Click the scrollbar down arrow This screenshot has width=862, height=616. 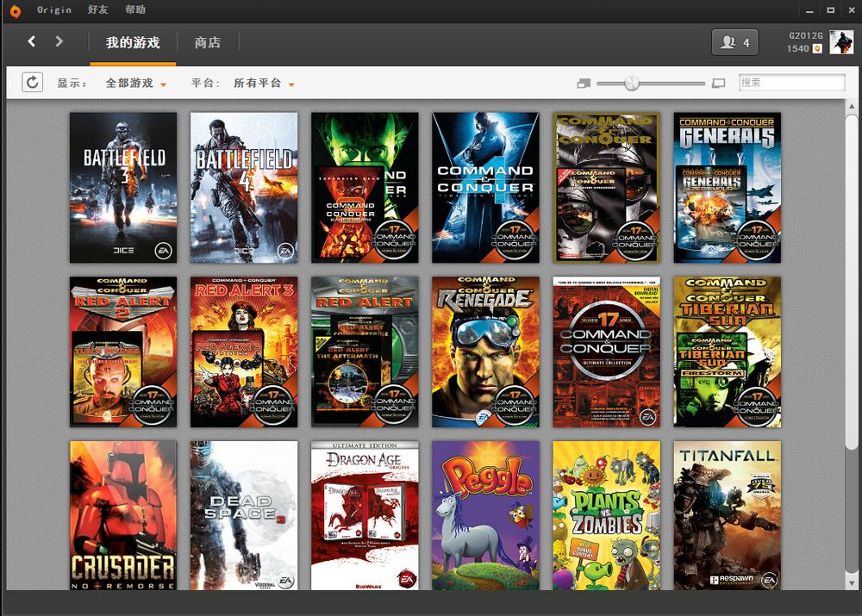(852, 583)
